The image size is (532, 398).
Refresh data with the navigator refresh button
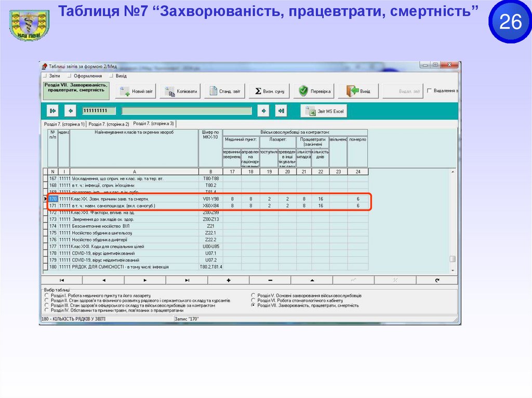click(x=437, y=280)
